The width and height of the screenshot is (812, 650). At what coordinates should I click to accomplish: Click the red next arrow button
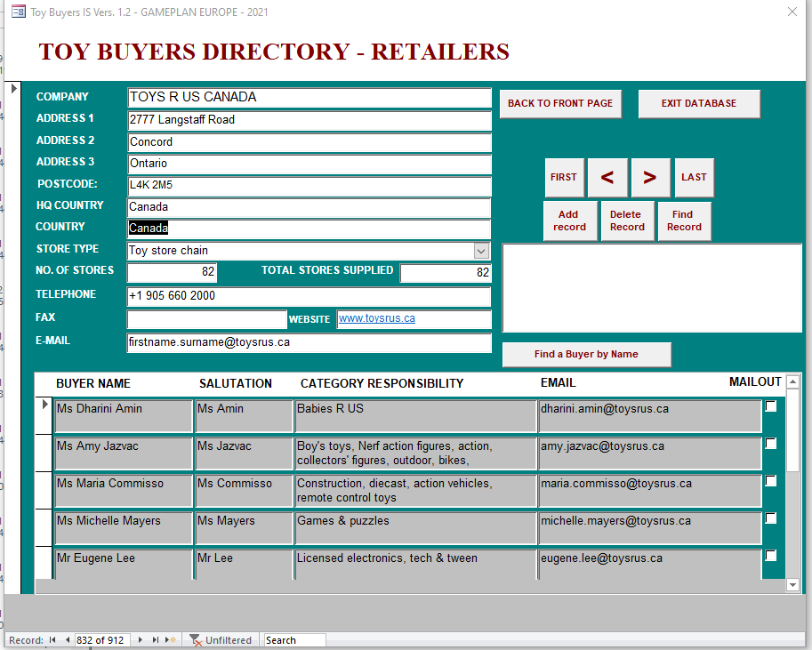650,178
